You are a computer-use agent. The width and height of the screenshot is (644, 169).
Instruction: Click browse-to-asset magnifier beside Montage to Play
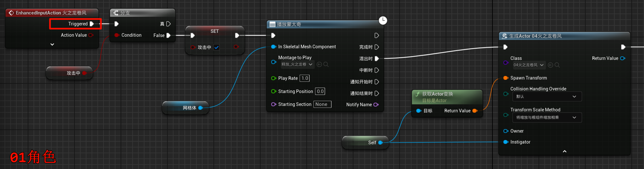pos(326,64)
